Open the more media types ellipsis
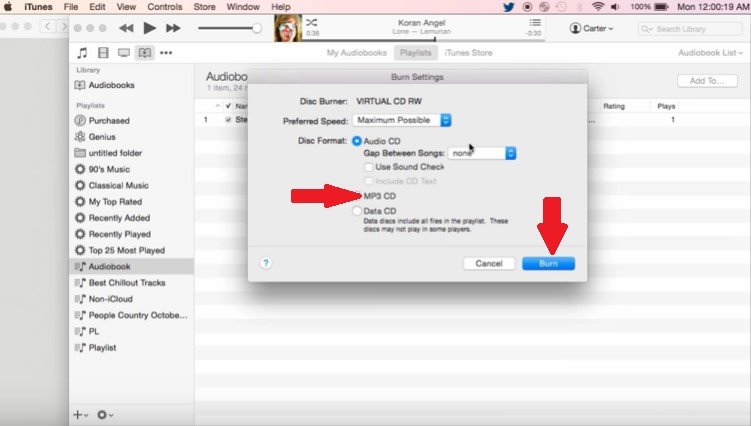Image resolution: width=751 pixels, height=426 pixels. 166,53
